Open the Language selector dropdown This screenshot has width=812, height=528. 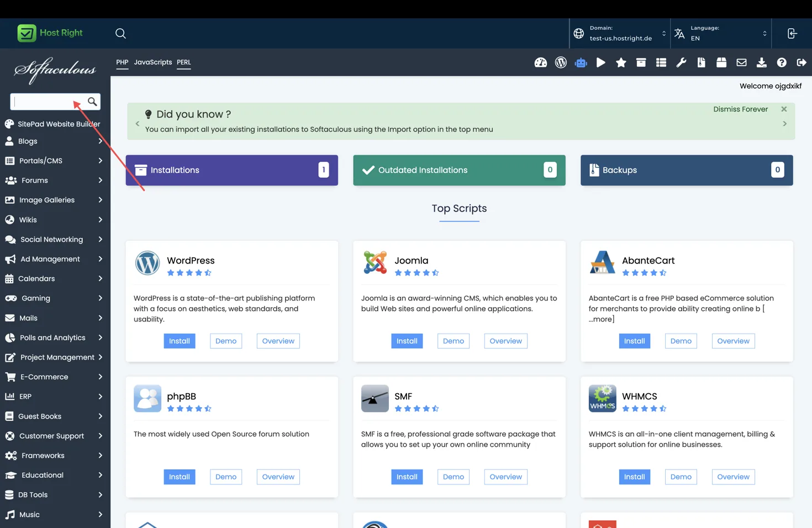pos(721,33)
